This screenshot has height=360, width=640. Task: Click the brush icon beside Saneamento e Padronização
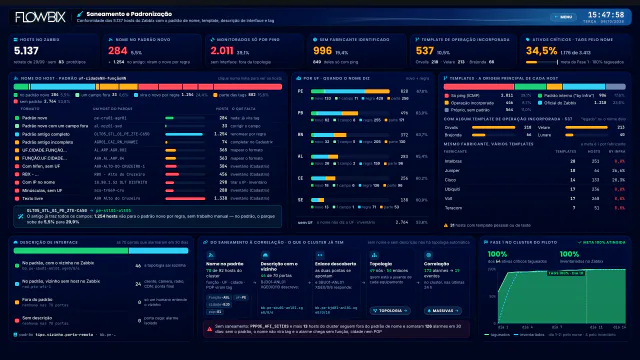80,14
